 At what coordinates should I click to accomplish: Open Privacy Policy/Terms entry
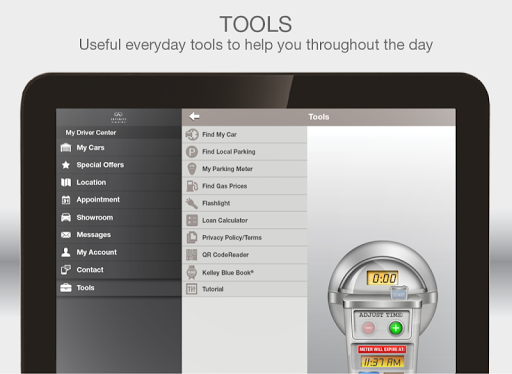point(244,237)
